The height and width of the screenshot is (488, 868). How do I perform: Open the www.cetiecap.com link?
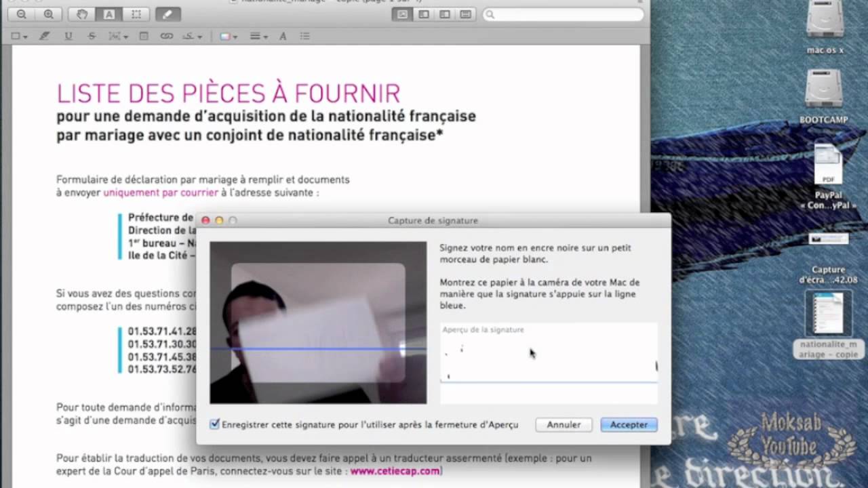point(395,470)
